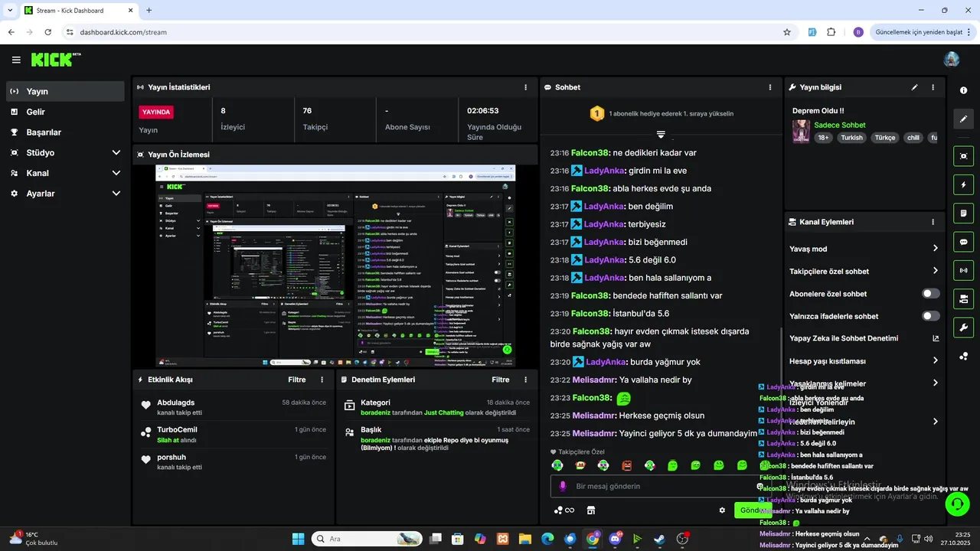
Task: Open Yayın İstatistikleri panel options menu
Action: 525,87
